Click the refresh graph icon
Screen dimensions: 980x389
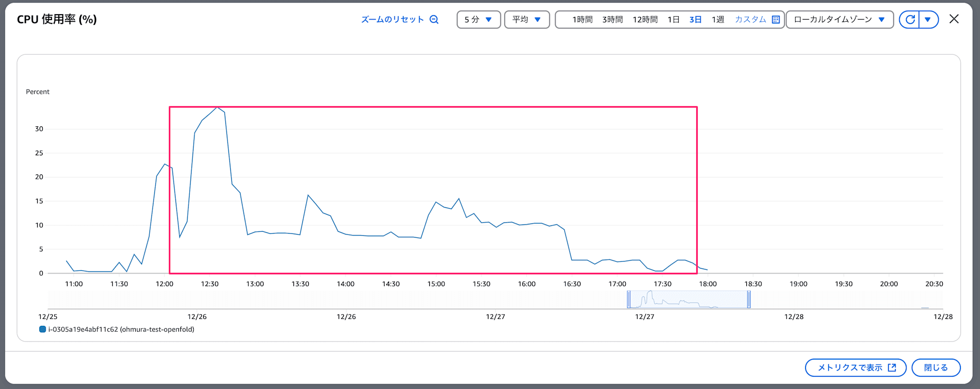[910, 20]
